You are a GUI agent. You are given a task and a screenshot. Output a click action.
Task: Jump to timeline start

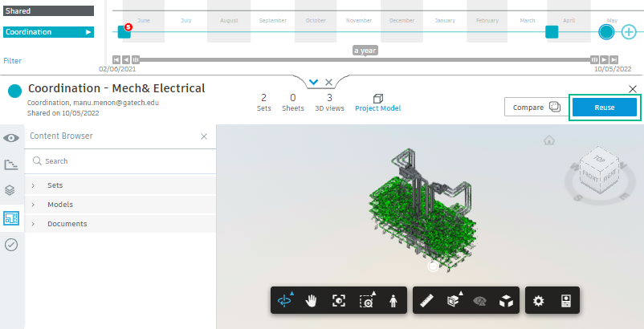(x=116, y=59)
